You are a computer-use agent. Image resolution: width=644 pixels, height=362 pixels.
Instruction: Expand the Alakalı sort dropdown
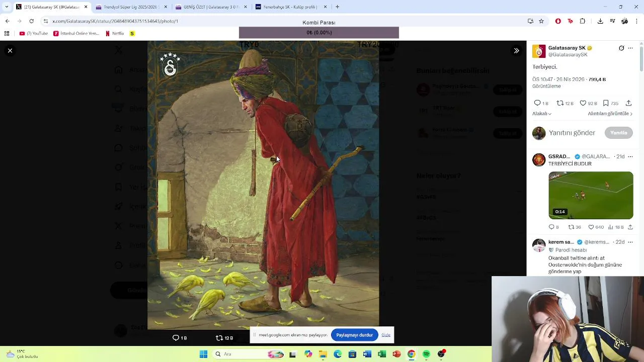(x=542, y=114)
